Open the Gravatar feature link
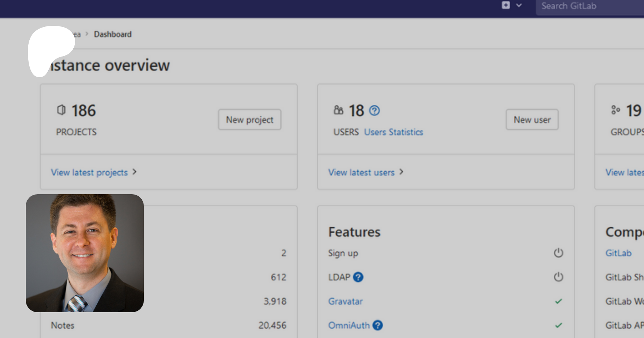The width and height of the screenshot is (644, 338). click(x=345, y=302)
